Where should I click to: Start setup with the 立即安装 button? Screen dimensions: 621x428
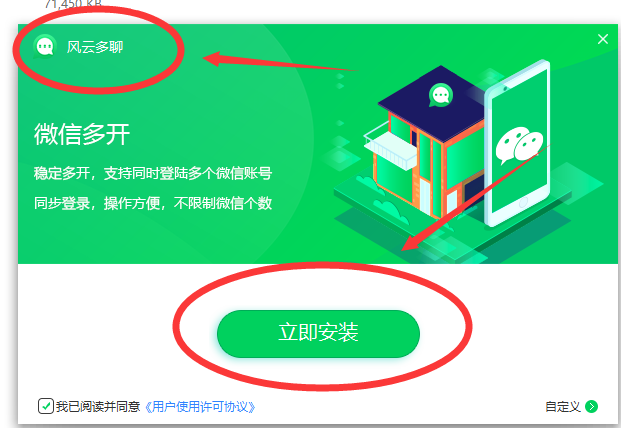[318, 333]
